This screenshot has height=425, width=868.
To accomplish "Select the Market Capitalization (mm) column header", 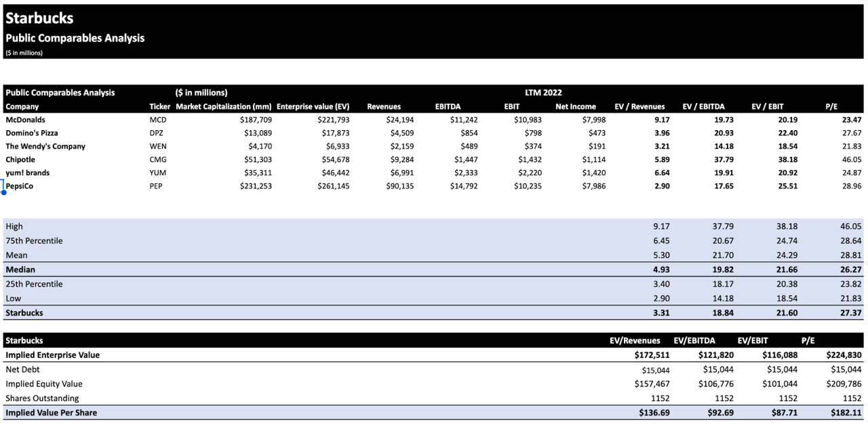I will [x=224, y=106].
